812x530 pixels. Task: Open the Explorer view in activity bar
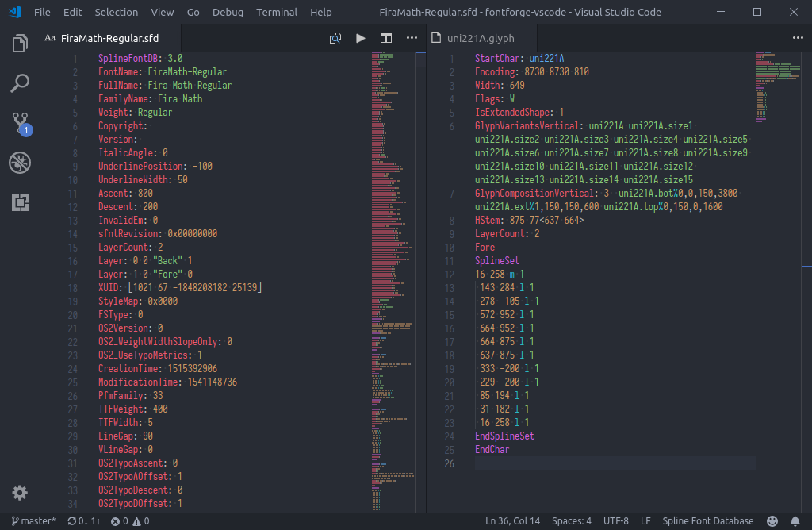[x=20, y=44]
